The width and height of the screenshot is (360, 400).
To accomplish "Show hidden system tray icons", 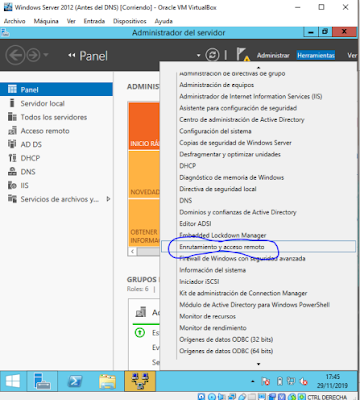I will (x=253, y=381).
